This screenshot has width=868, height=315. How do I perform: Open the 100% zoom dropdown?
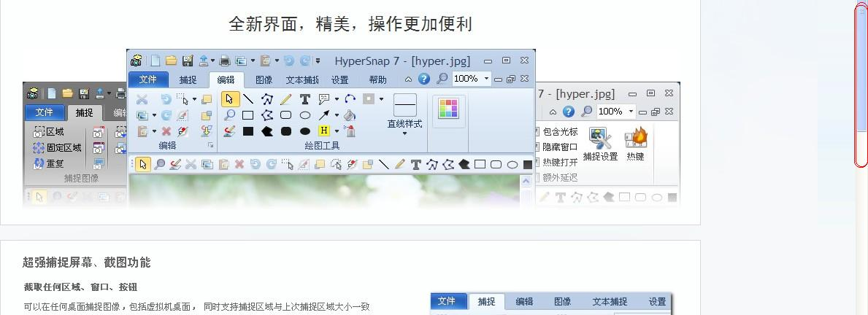(486, 79)
